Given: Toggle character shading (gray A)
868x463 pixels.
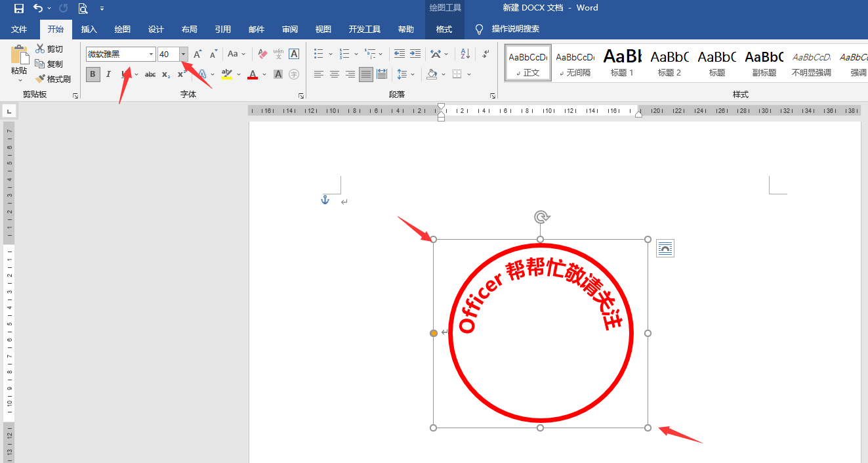Looking at the screenshot, I should (x=278, y=74).
